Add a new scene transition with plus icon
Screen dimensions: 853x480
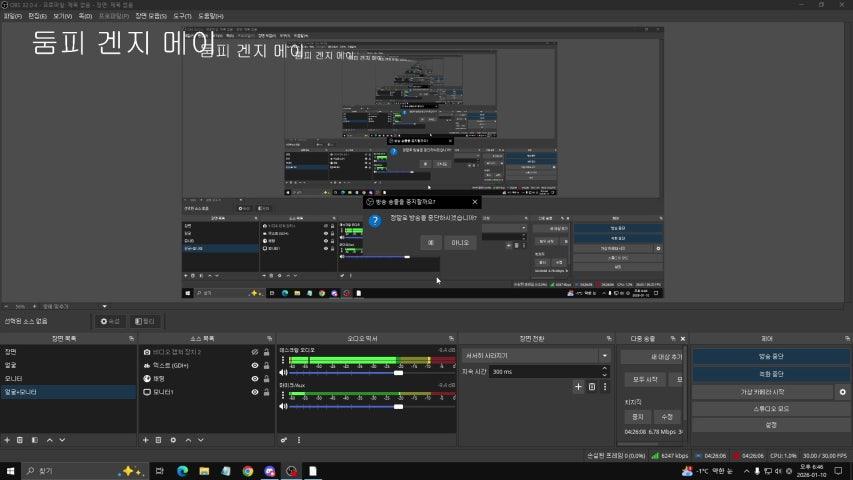(x=578, y=386)
